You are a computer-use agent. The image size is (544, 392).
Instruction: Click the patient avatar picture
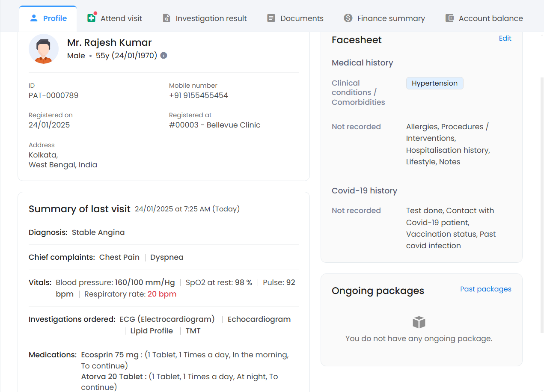pyautogui.click(x=44, y=49)
